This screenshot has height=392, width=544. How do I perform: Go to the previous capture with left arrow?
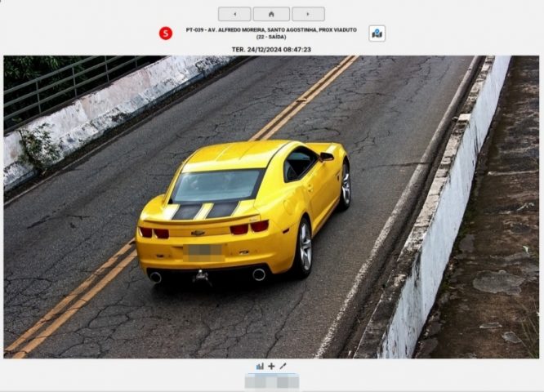coord(234,14)
